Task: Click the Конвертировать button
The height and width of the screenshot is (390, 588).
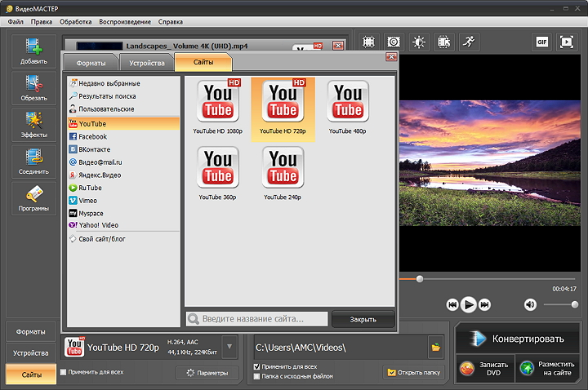Action: [518, 339]
